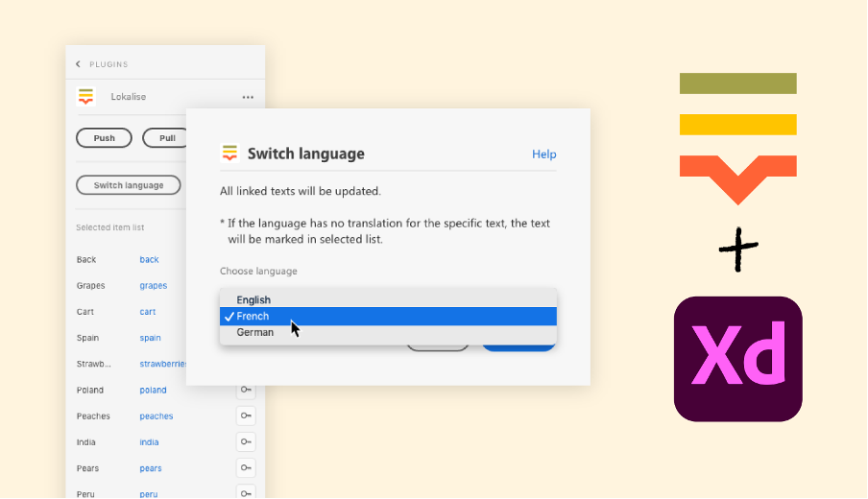Select the 'Grapes' item text
868x499 pixels.
point(91,285)
